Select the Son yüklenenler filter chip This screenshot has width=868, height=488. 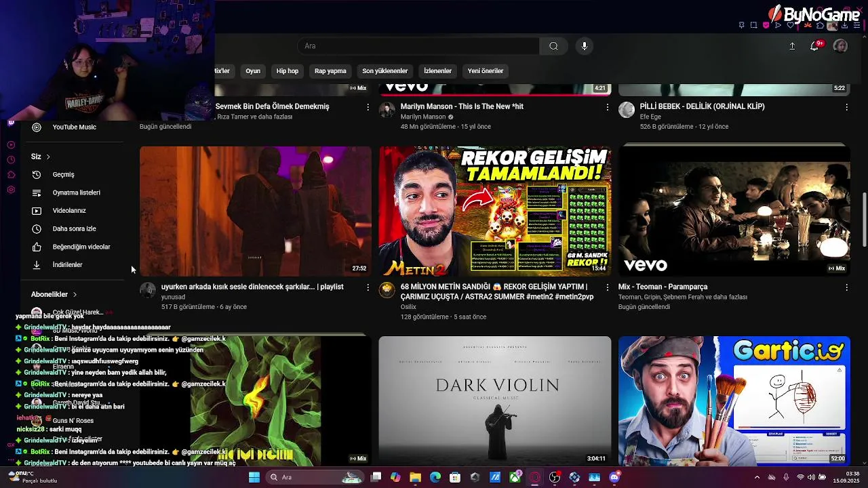(x=384, y=70)
